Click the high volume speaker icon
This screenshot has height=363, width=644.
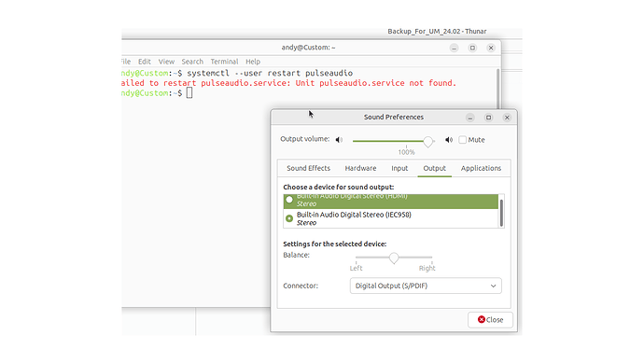pos(449,140)
